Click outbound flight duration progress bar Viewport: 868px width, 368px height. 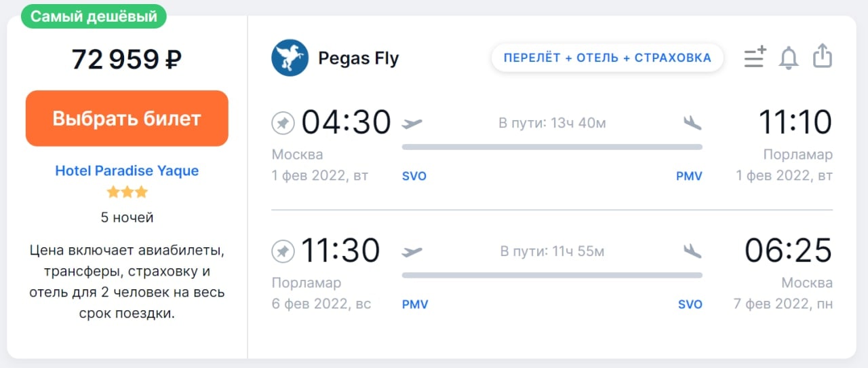pos(552,147)
